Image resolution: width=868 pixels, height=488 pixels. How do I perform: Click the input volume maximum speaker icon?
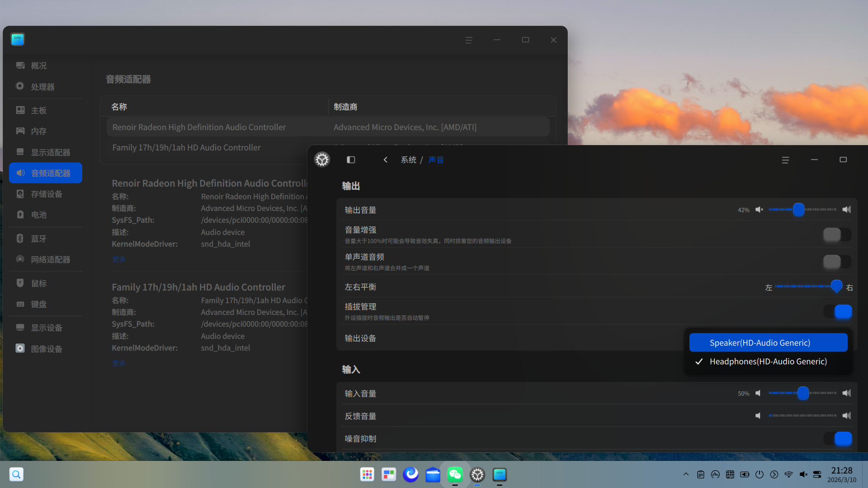click(x=846, y=393)
